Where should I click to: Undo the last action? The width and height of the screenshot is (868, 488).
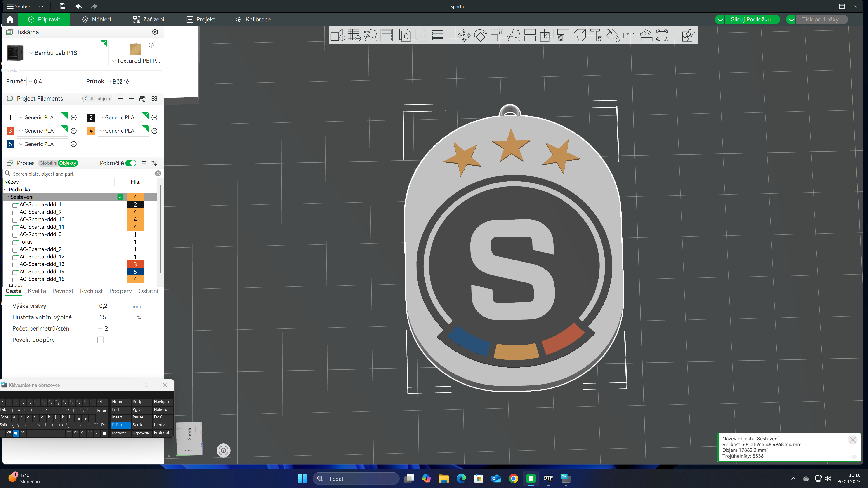coord(78,6)
